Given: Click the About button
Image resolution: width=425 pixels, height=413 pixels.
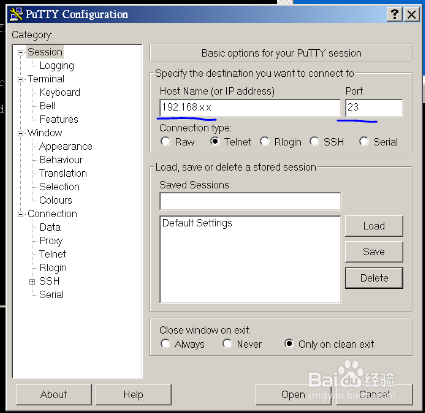Looking at the screenshot, I should click(54, 395).
